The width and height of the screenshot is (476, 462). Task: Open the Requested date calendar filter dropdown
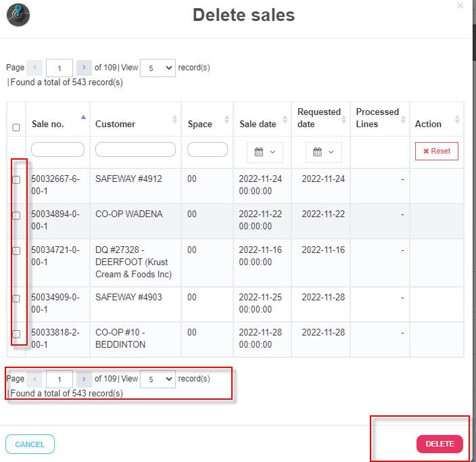point(323,152)
